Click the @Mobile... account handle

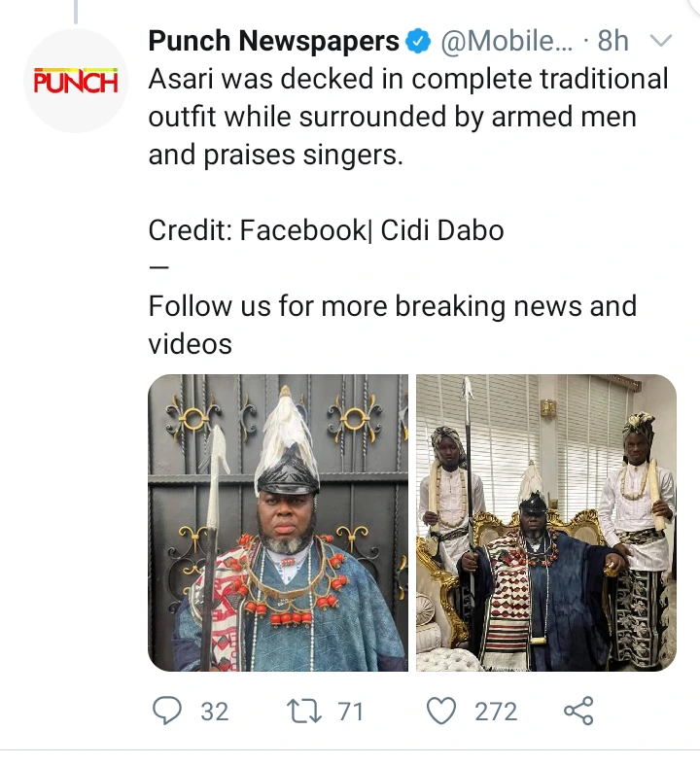click(507, 42)
